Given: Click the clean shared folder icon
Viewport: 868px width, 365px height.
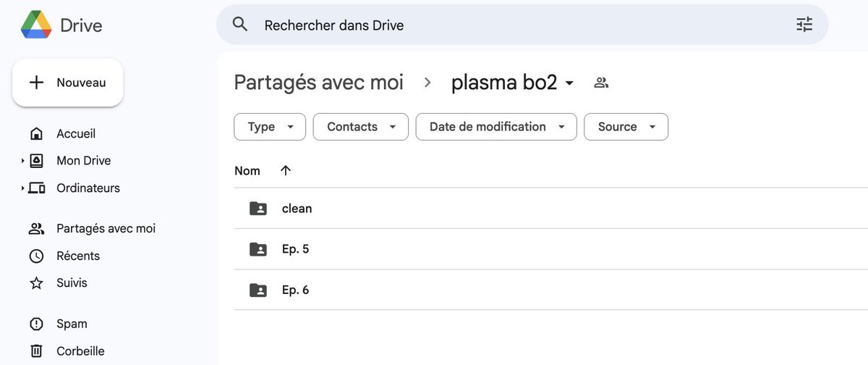Looking at the screenshot, I should coord(258,209).
